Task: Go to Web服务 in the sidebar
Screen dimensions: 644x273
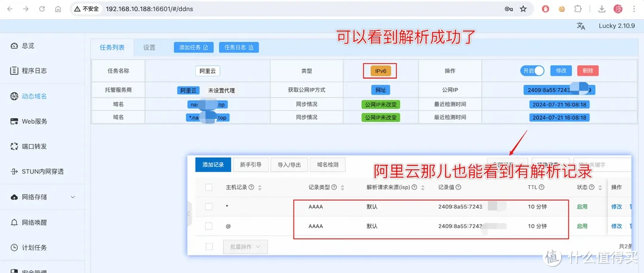Action: pos(34,121)
